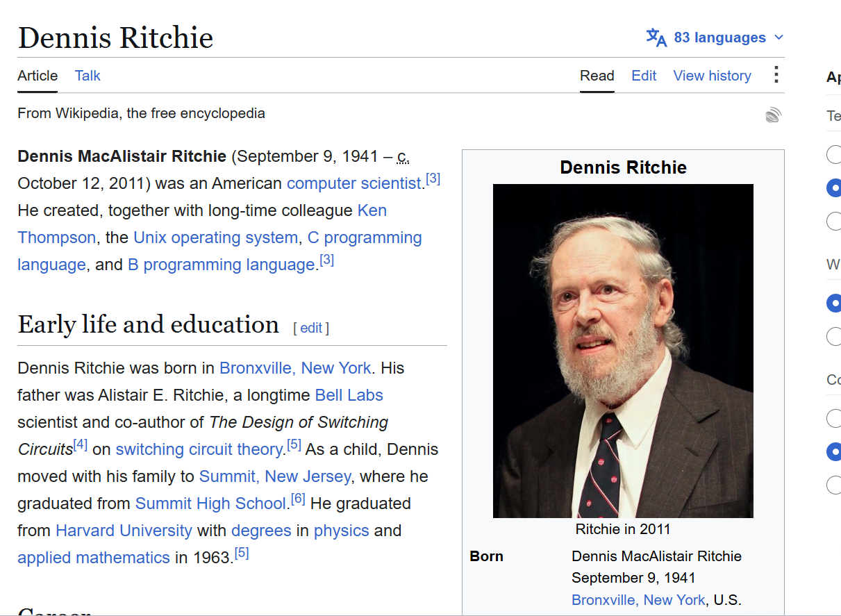841x616 pixels.
Task: Open reference [5] after in 1963
Action: pos(242,553)
